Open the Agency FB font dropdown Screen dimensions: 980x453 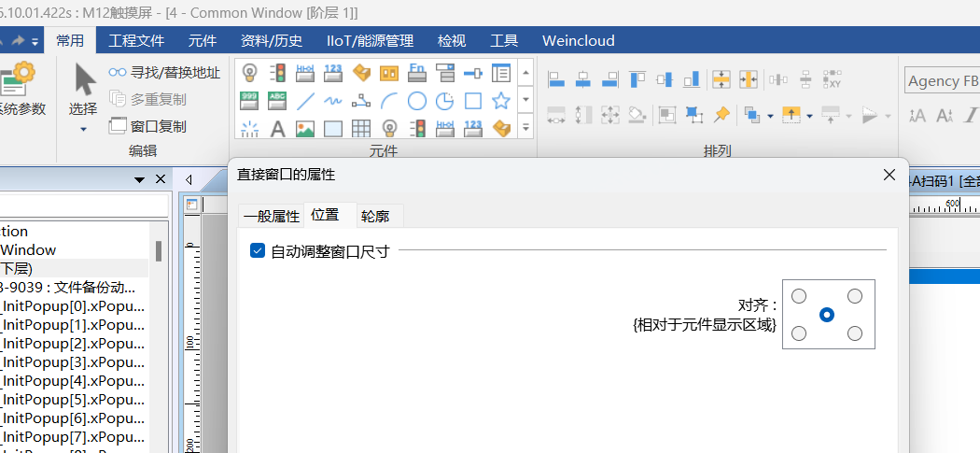(941, 81)
